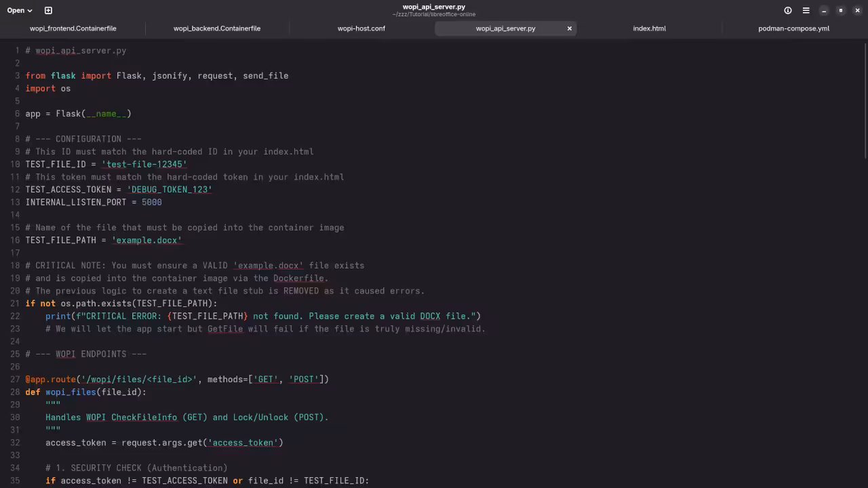Close the text editor window

857,10
